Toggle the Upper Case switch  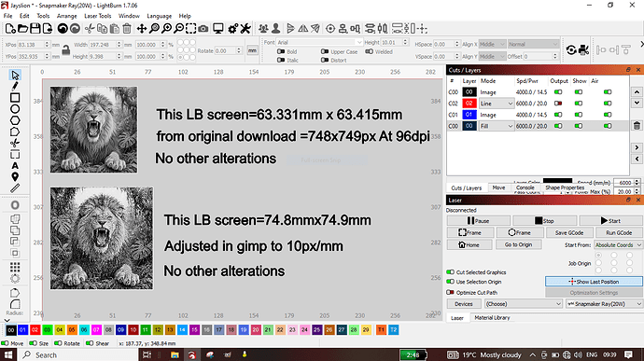pyautogui.click(x=325, y=51)
